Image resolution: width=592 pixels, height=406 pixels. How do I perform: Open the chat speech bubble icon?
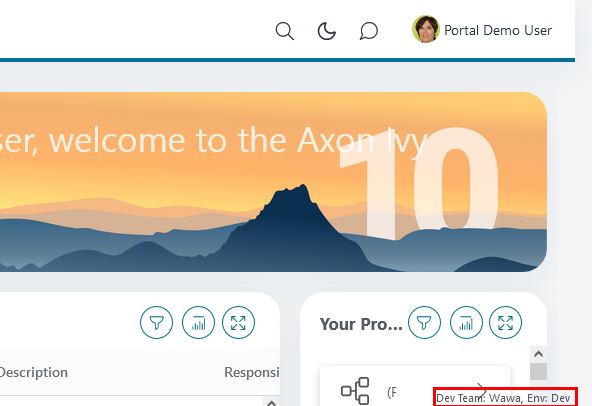tap(368, 31)
